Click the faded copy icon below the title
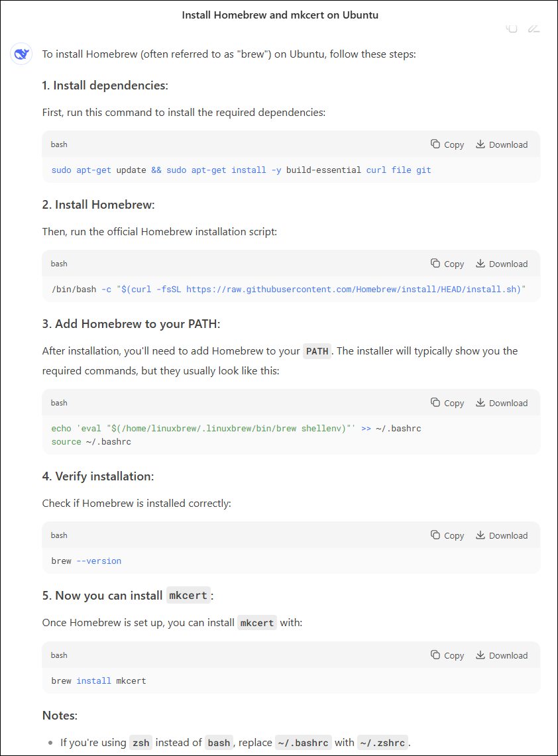This screenshot has height=756, width=558. point(512,28)
